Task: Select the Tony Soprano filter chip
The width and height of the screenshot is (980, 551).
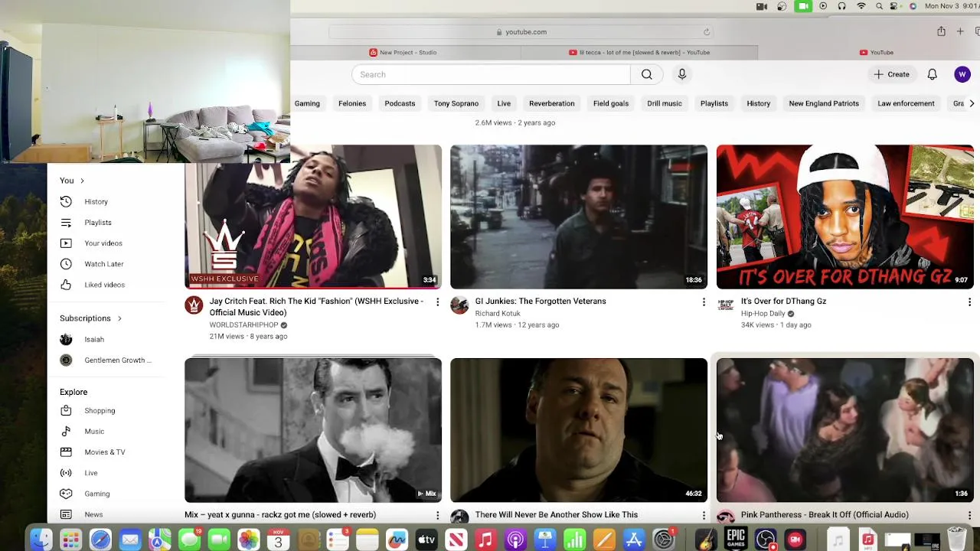Action: click(x=456, y=103)
